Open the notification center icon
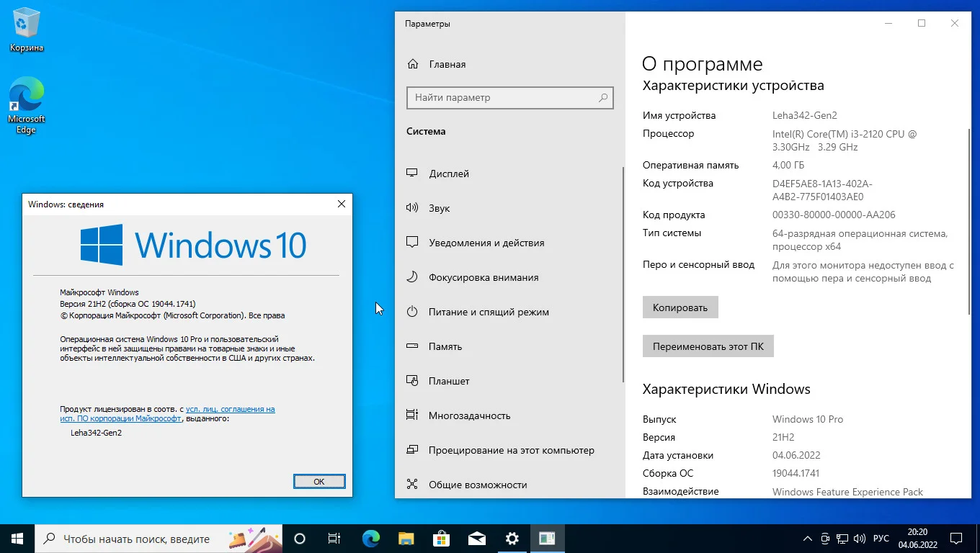980x553 pixels. pos(955,539)
